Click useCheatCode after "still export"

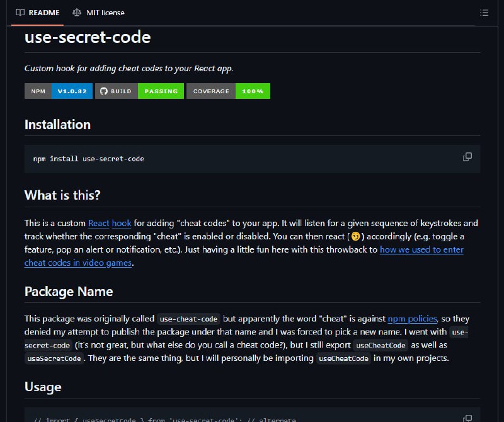tap(381, 346)
